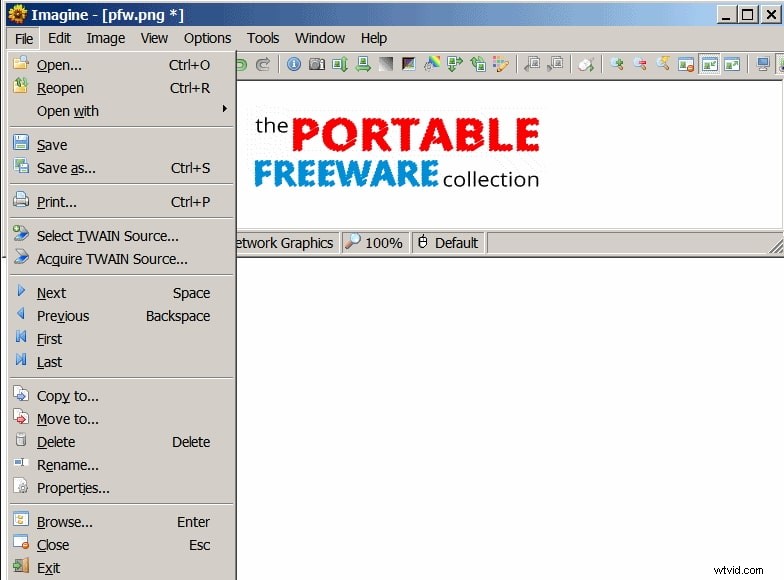
Task: Select Reopen in the File menu
Action: click(122, 88)
